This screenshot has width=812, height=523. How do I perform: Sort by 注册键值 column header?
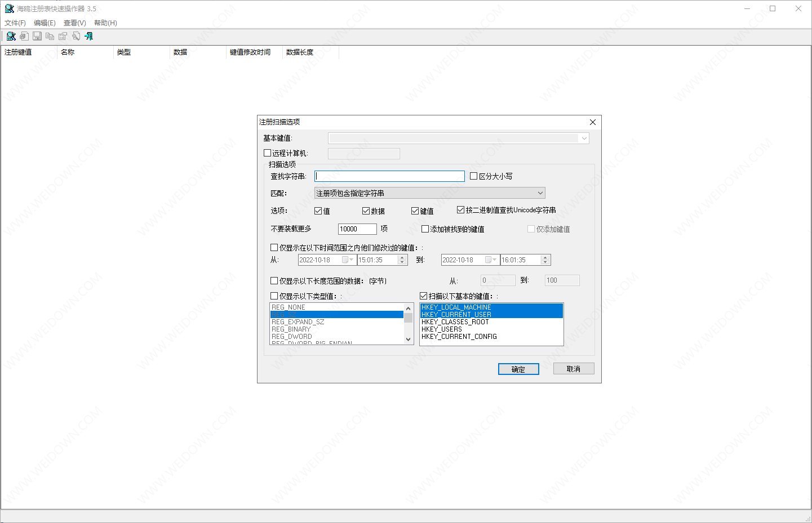[29, 52]
